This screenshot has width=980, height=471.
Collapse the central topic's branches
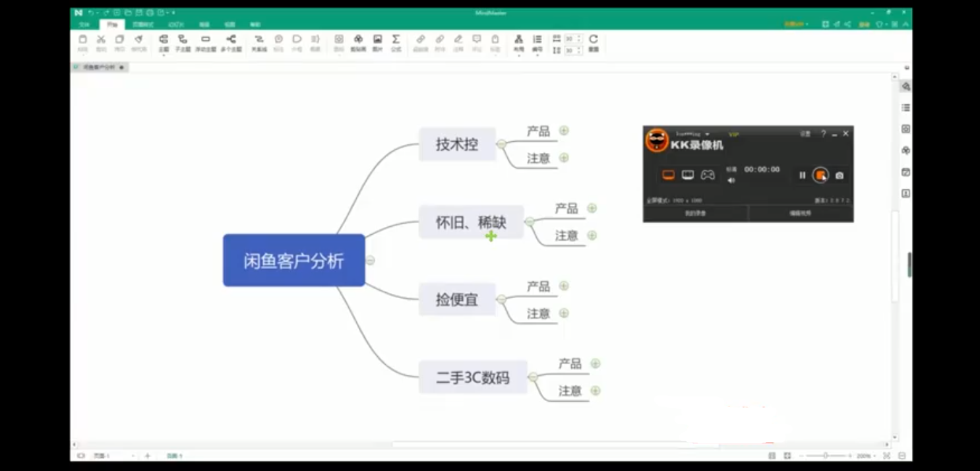(370, 261)
